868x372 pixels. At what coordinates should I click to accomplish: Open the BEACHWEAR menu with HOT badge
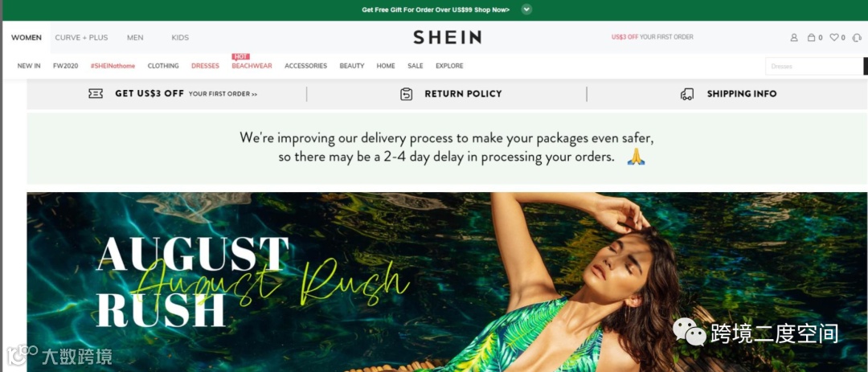[x=252, y=66]
